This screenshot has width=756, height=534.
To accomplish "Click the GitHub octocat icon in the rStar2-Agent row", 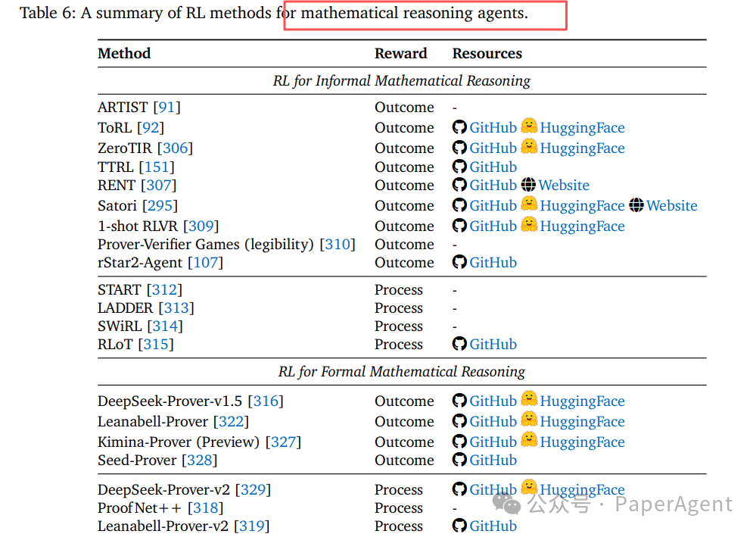I will [x=459, y=262].
